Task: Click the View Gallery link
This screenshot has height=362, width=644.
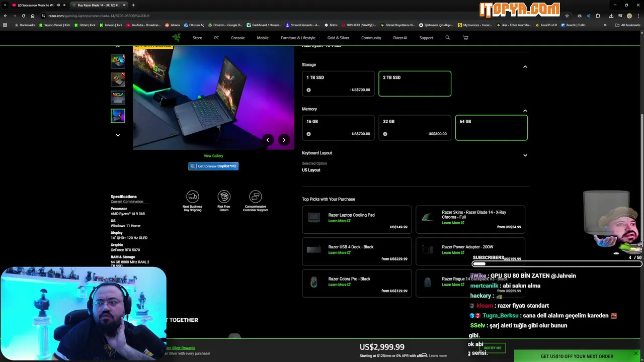Action: pos(213,156)
